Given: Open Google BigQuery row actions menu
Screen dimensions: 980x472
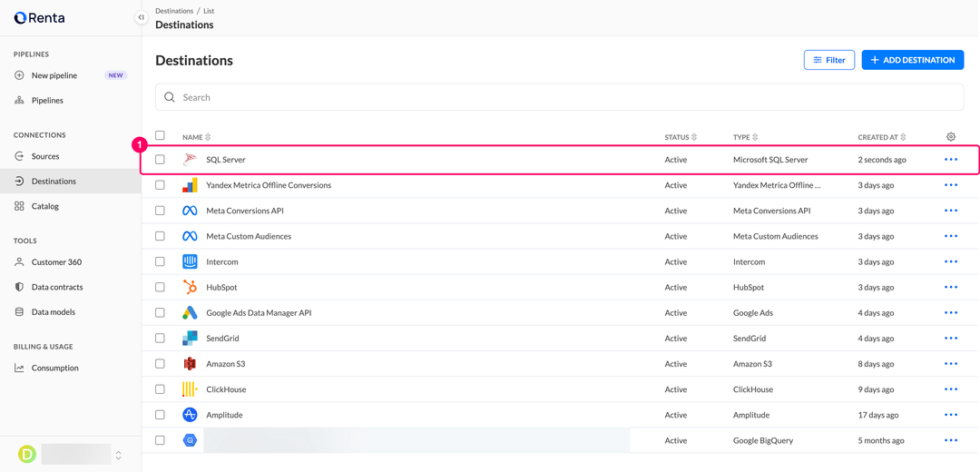Looking at the screenshot, I should (x=951, y=440).
